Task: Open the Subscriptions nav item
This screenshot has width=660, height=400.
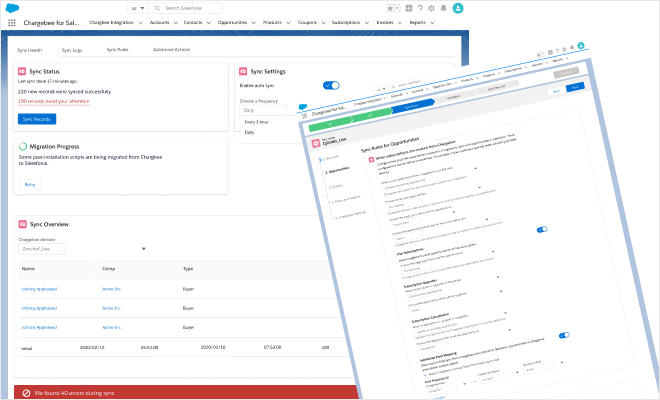Action: tap(346, 22)
